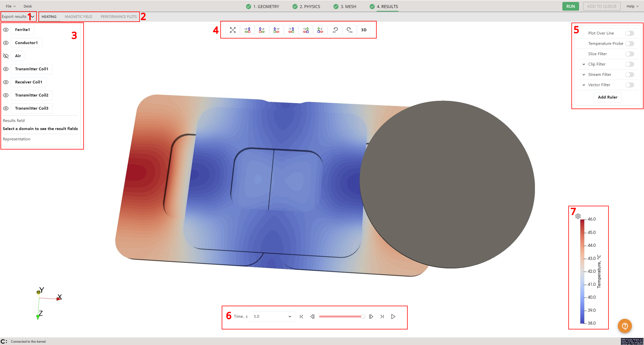
Task: Click the orange help bubble icon
Action: (625, 326)
